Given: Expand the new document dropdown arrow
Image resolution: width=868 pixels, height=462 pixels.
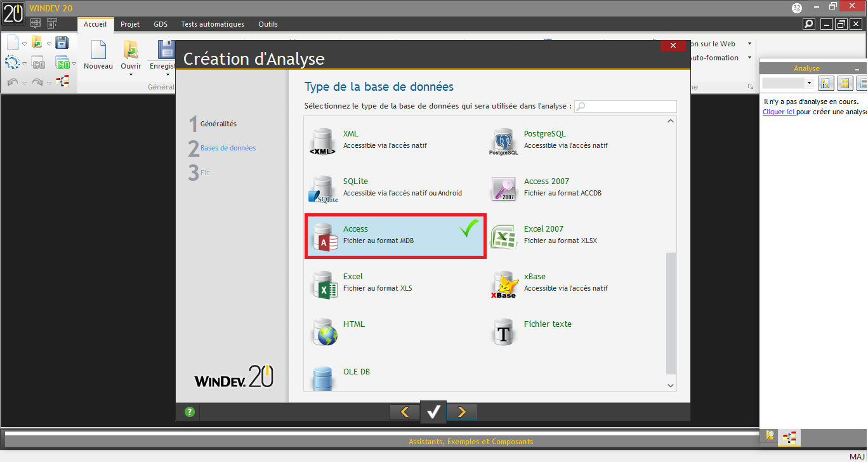Looking at the screenshot, I should pos(24,44).
